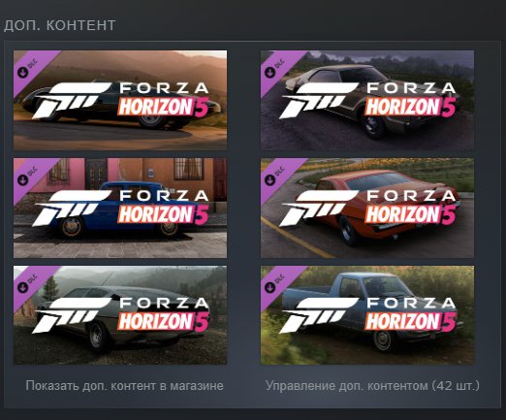Open the beige coupe DLC thumbnail

(x=367, y=100)
